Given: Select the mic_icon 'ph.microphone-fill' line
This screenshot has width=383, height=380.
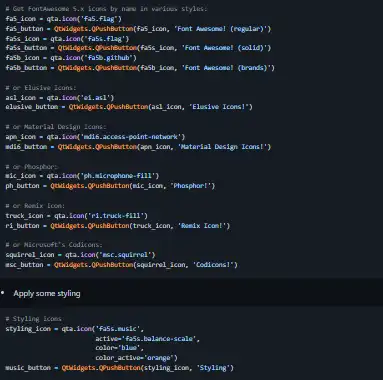Looking at the screenshot, I should (82, 176).
